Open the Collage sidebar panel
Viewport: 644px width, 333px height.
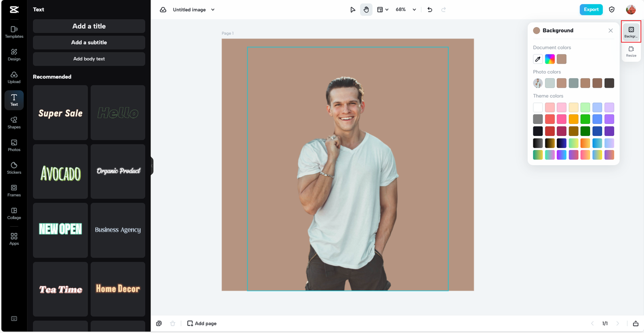(x=14, y=214)
